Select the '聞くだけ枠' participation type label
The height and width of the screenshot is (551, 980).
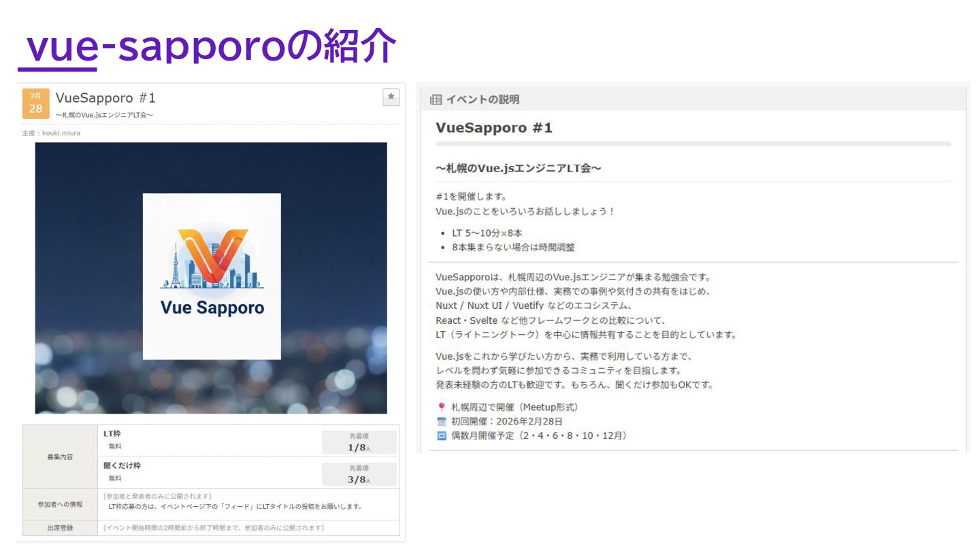coord(122,465)
